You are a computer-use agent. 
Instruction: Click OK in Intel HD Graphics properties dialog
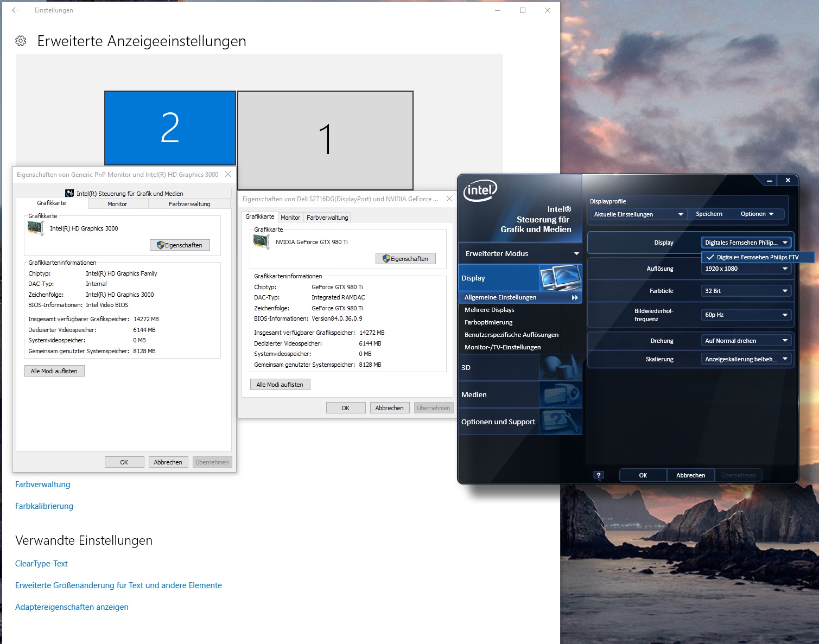tap(124, 462)
